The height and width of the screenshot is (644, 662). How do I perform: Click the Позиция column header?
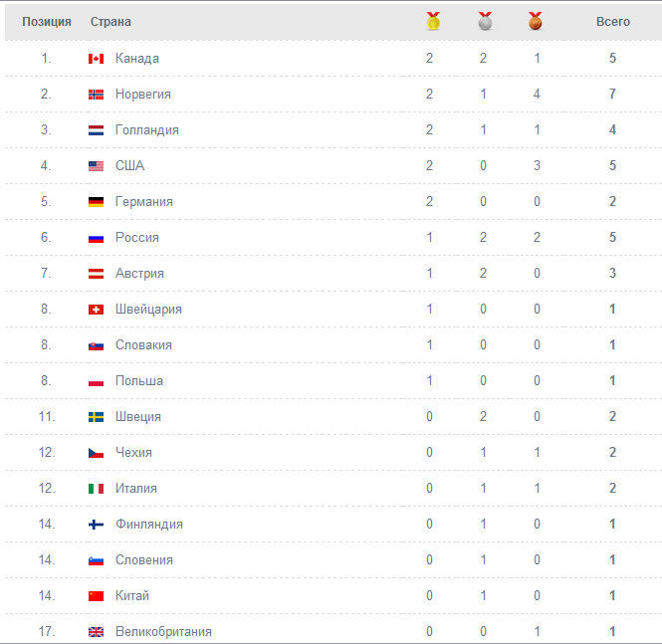(x=47, y=22)
